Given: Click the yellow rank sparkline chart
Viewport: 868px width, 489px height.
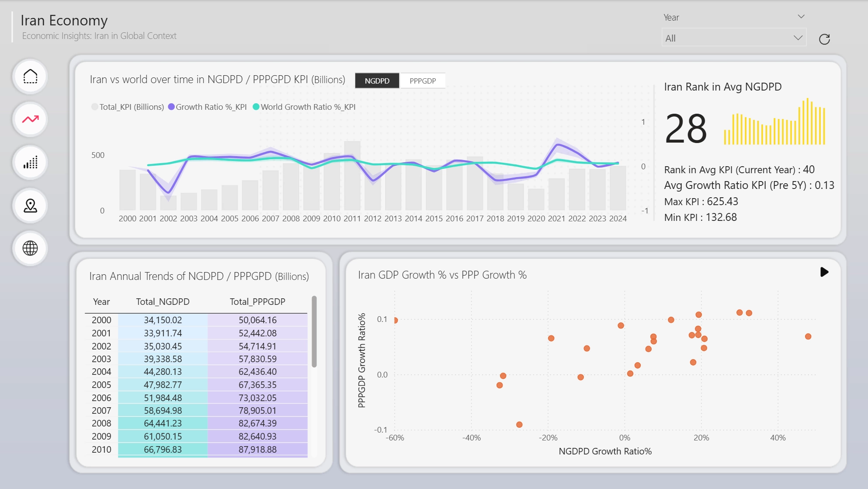Looking at the screenshot, I should [x=774, y=122].
